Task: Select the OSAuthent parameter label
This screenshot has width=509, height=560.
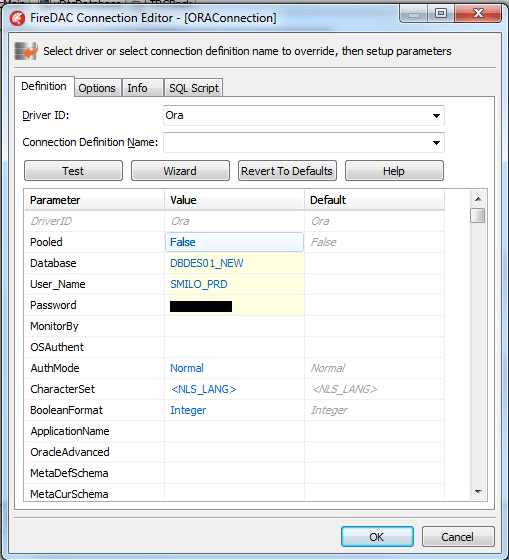Action: [57, 347]
